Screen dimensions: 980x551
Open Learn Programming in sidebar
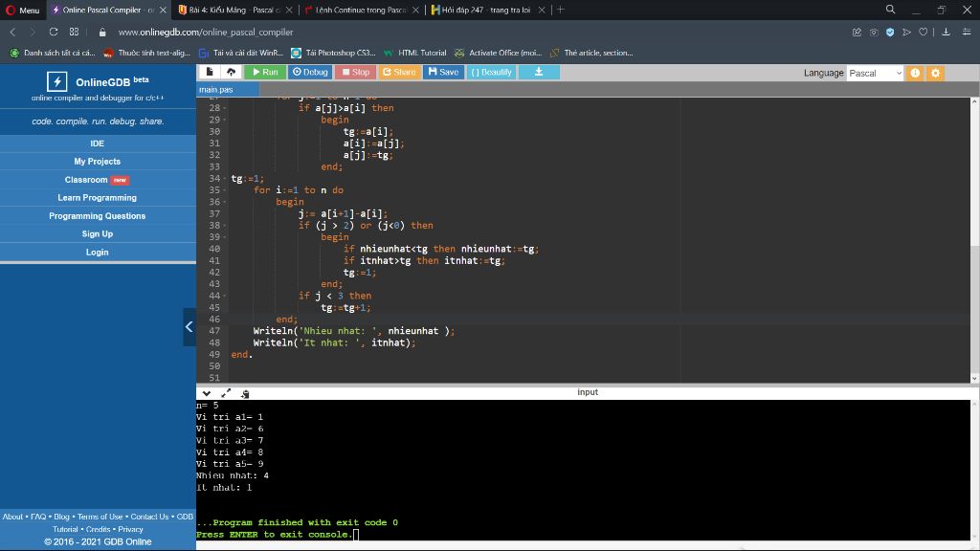97,197
